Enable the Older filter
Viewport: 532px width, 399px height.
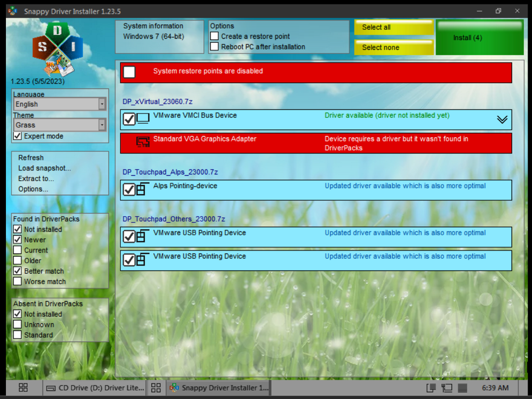17,260
